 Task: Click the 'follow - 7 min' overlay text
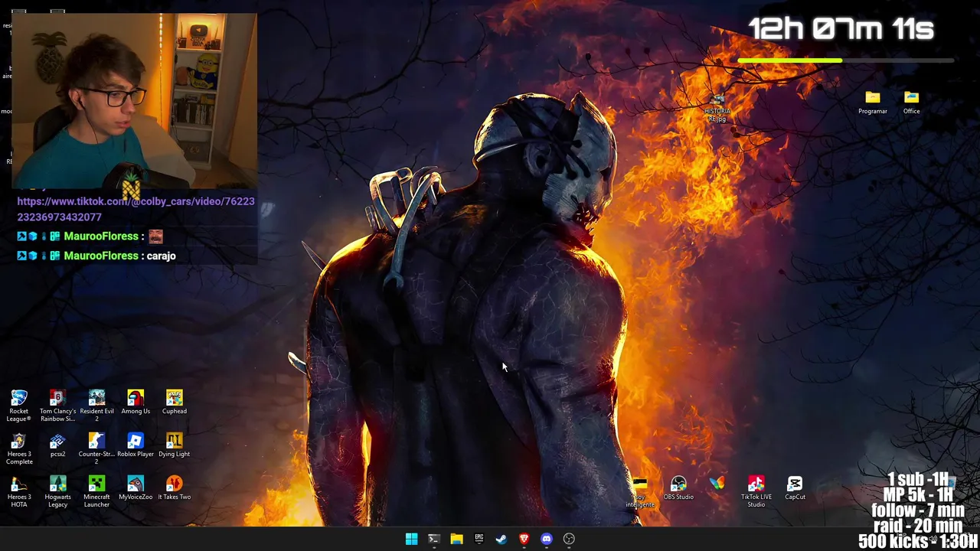point(917,510)
